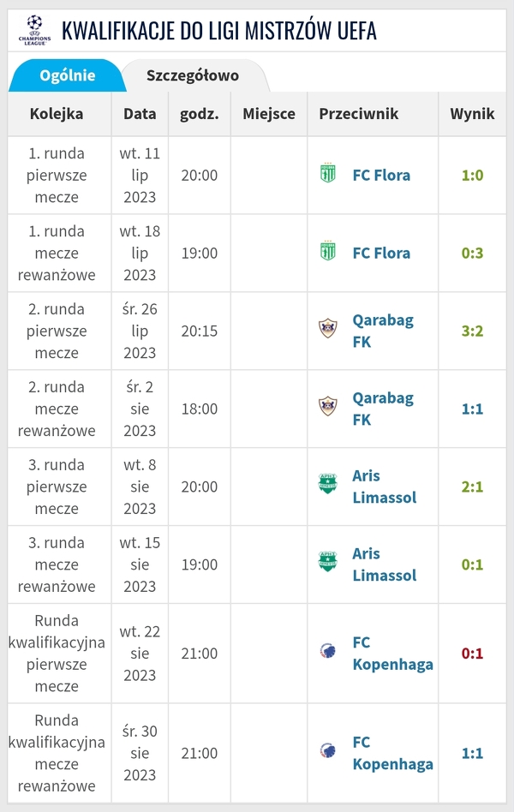This screenshot has height=812, width=514.
Task: Click the UEFA Champions League logo
Action: click(33, 29)
